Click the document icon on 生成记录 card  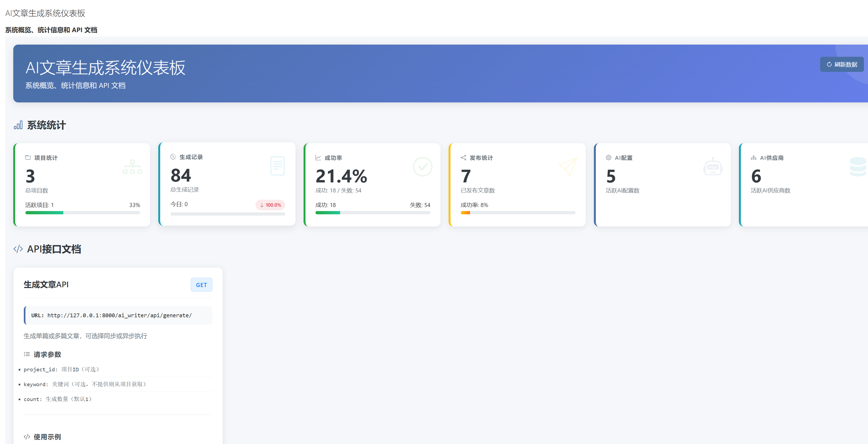tap(277, 166)
